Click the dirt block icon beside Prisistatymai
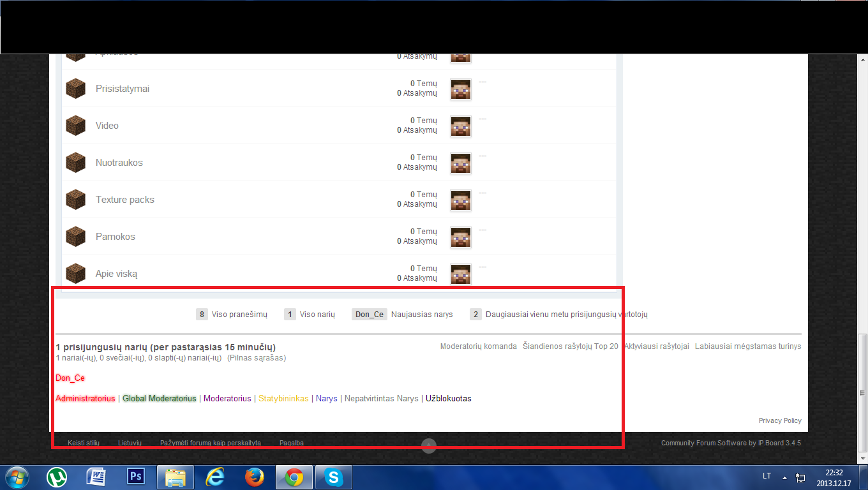The height and width of the screenshot is (490, 868). [x=75, y=89]
